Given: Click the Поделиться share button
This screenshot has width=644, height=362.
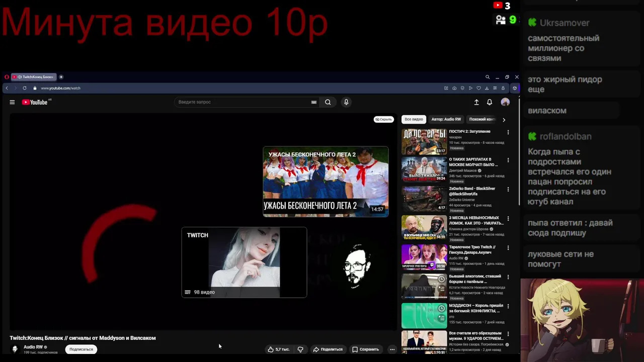Looking at the screenshot, I should click(328, 349).
